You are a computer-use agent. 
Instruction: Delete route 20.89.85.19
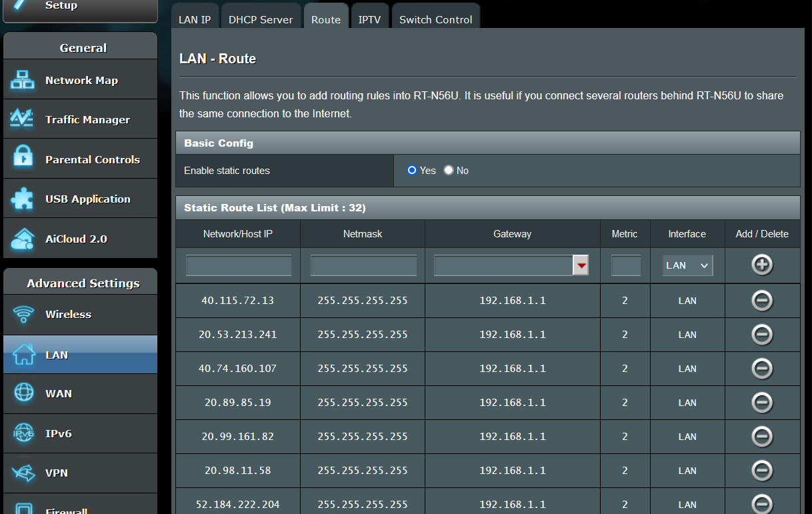coord(762,403)
